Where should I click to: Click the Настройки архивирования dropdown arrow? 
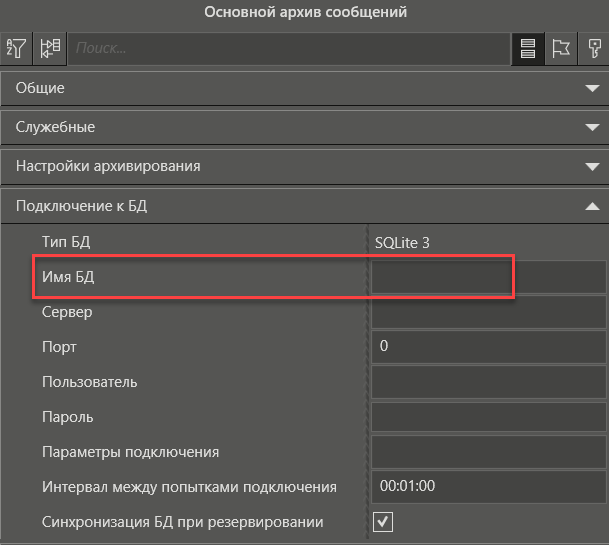pos(592,167)
